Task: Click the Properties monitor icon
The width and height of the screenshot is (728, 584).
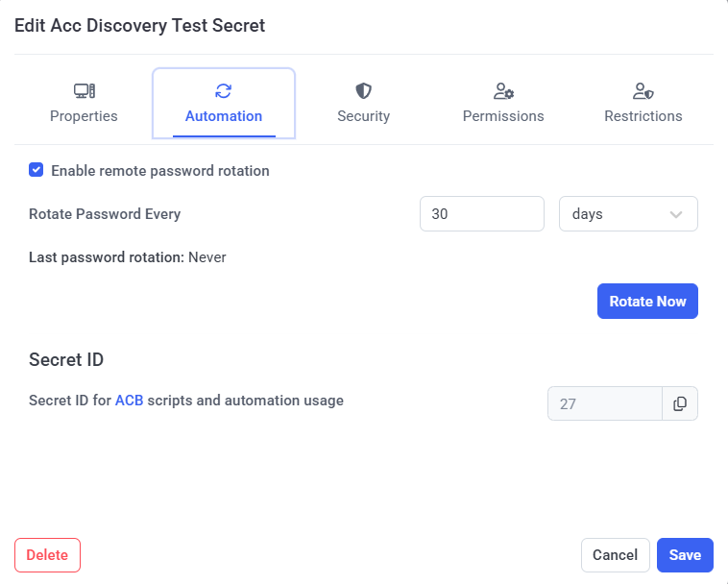Action: [84, 91]
